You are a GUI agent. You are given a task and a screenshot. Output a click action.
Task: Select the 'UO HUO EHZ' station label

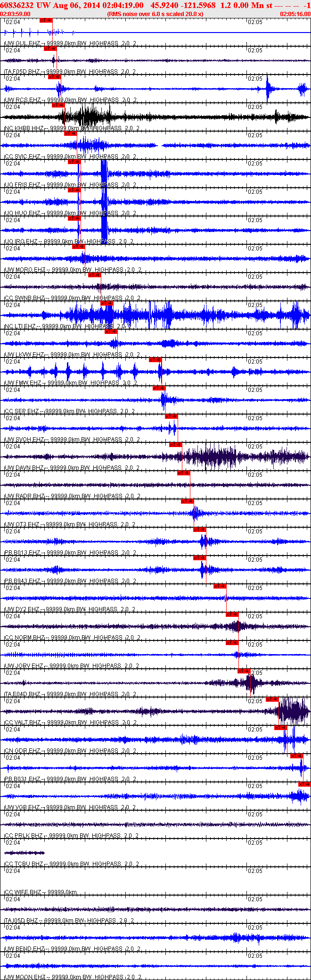pos(22,213)
